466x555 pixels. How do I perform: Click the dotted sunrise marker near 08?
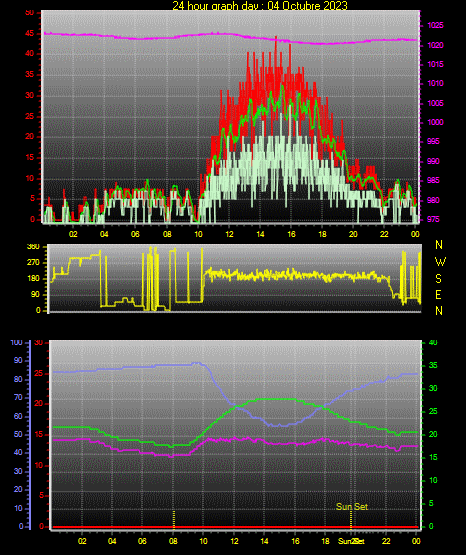[174, 520]
